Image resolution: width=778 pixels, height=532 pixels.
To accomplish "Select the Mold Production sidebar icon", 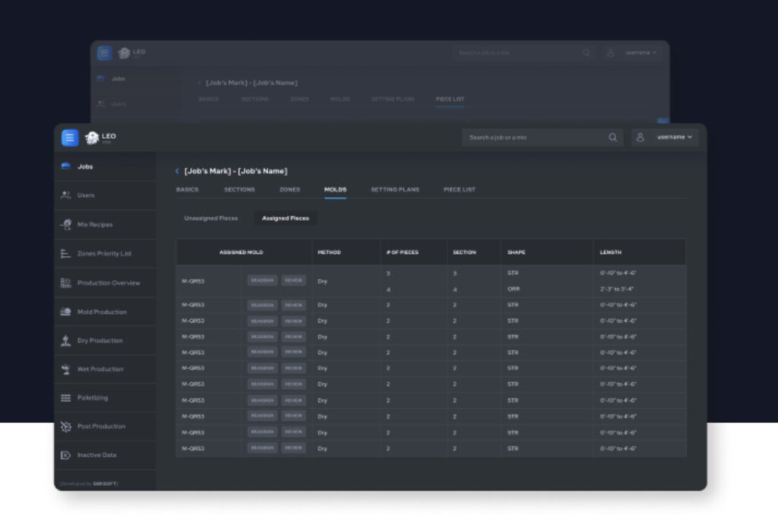I will pos(67,312).
